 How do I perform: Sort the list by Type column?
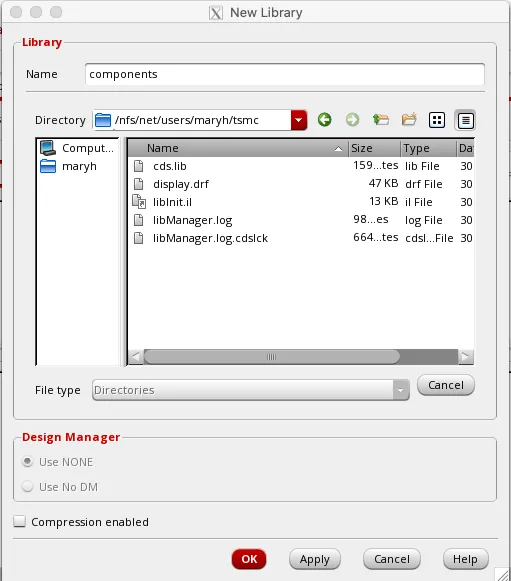click(428, 148)
